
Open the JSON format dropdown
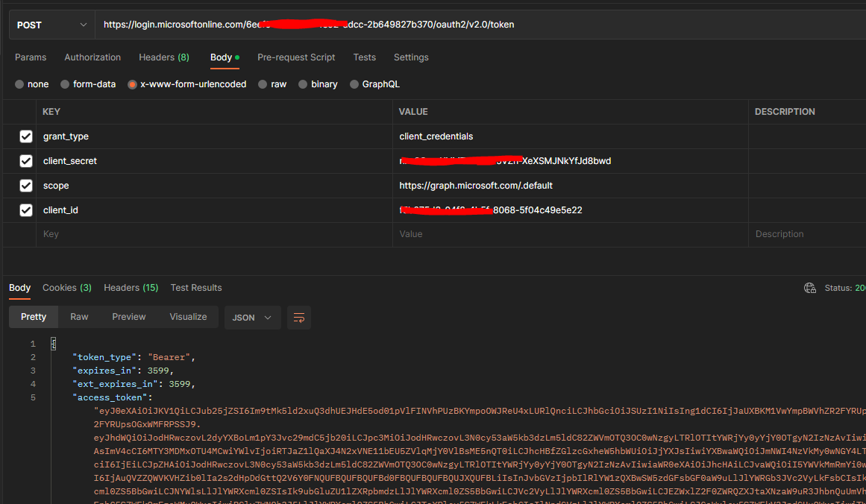[x=252, y=318]
